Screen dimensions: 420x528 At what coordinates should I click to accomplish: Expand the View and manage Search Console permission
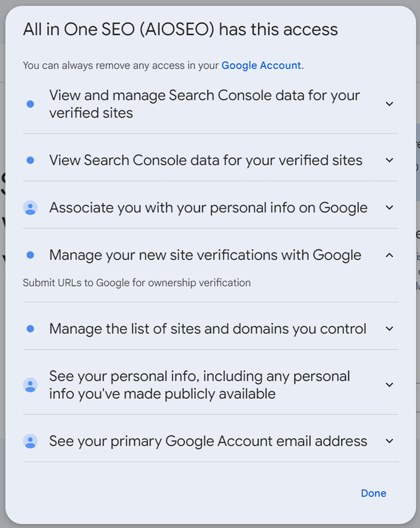pyautogui.click(x=390, y=103)
